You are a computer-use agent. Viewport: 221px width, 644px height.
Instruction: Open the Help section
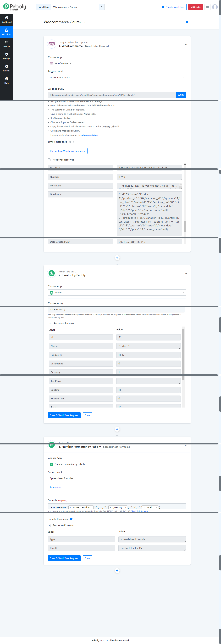click(6, 80)
